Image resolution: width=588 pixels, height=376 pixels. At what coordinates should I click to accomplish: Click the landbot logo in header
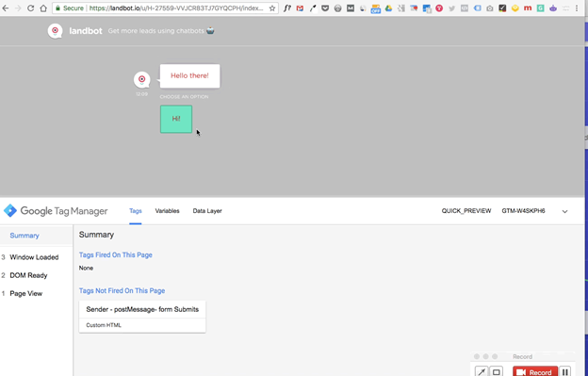click(x=55, y=31)
